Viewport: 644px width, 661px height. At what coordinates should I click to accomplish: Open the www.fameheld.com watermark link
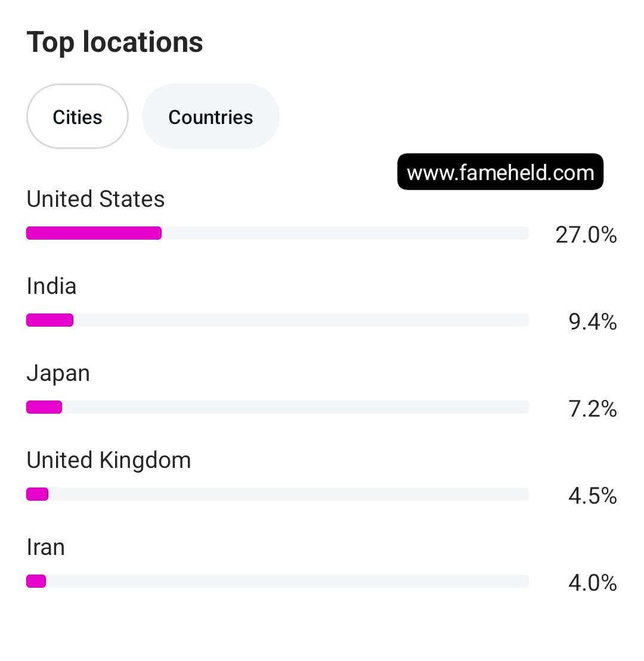(500, 172)
